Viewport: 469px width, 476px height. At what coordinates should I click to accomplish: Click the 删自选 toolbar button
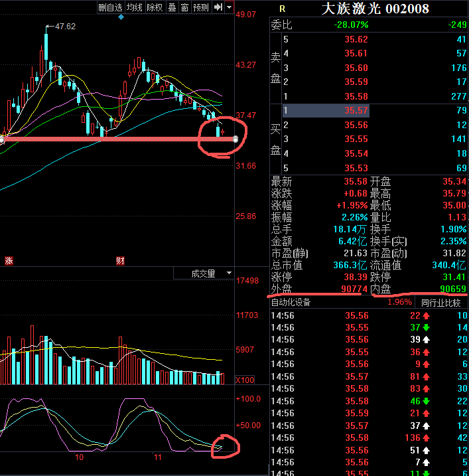[110, 7]
